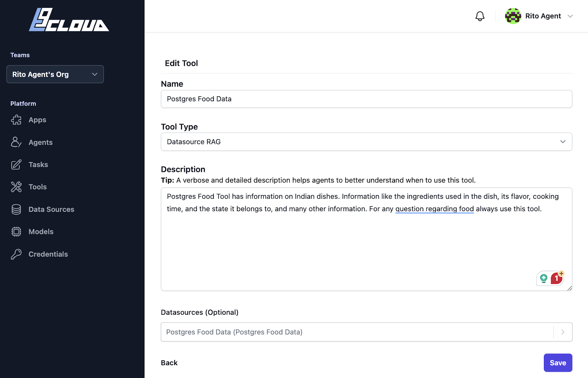
Task: Click the Back link
Action: click(169, 363)
